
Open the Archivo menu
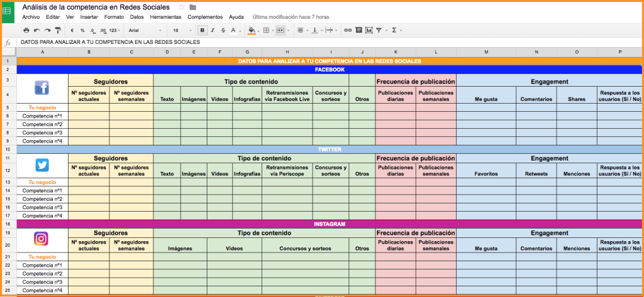(31, 17)
